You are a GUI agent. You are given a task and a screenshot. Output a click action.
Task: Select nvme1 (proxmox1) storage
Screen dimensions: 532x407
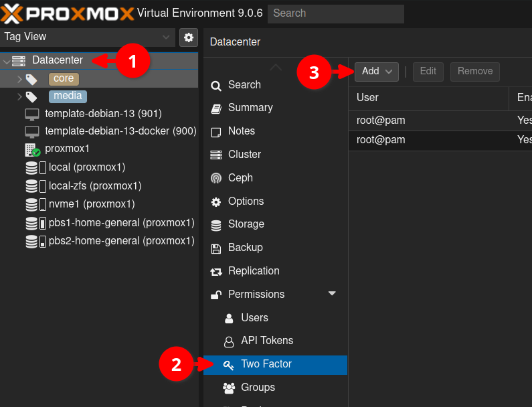coord(99,204)
